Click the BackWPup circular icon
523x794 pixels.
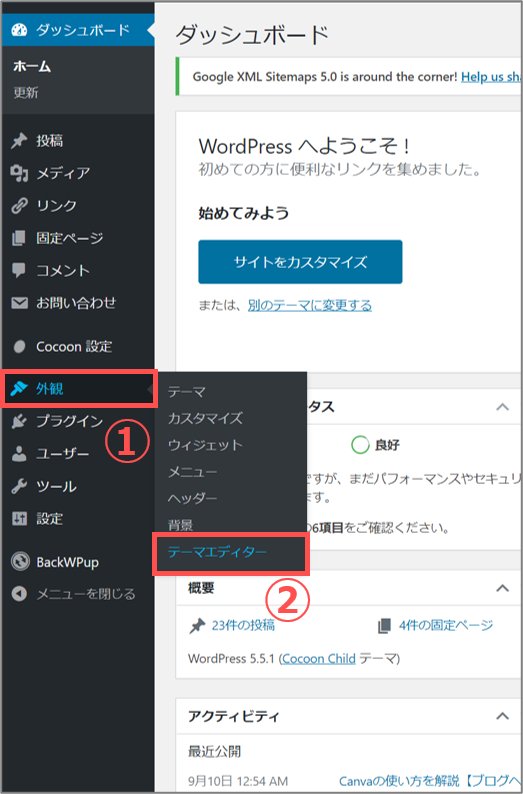pyautogui.click(x=20, y=562)
